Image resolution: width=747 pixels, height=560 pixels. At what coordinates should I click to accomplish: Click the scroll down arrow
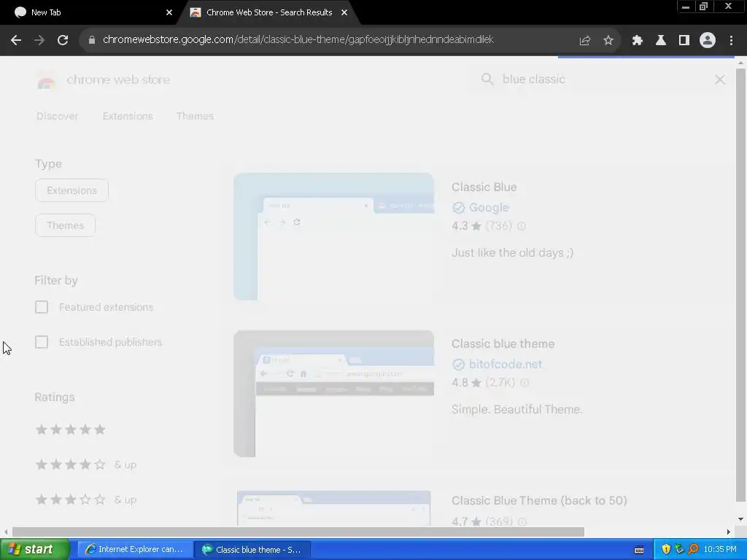coord(740,519)
